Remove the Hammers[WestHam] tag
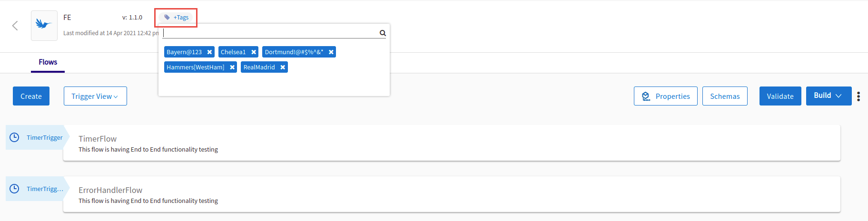 pyautogui.click(x=232, y=67)
